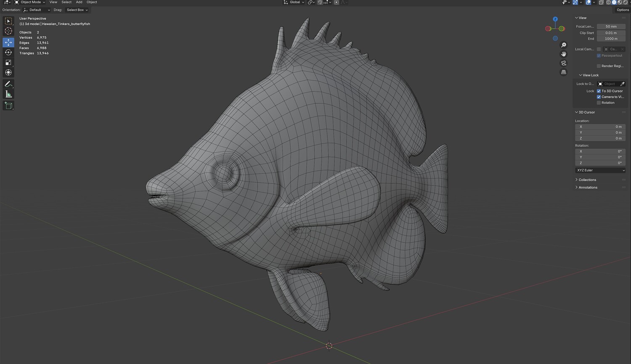Image resolution: width=631 pixels, height=364 pixels.
Task: Click the 'Hawaiian_Tinkers_butterflyfish' object name text
Action: (x=66, y=24)
